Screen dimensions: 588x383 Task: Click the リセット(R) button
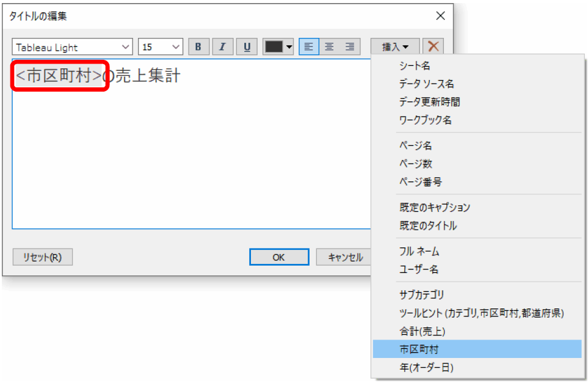pos(42,257)
